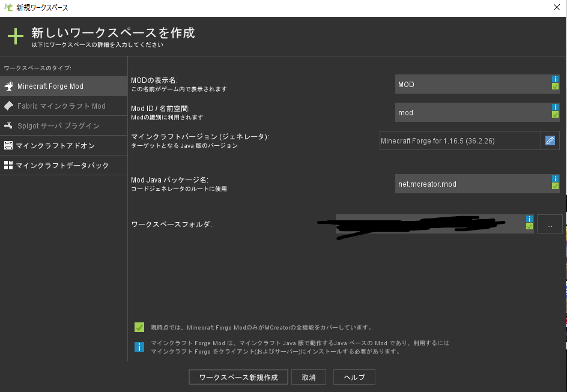Viewport: 567px width, 392px height.
Task: Click the Spigot faucet icon in sidebar
Action: pyautogui.click(x=8, y=125)
